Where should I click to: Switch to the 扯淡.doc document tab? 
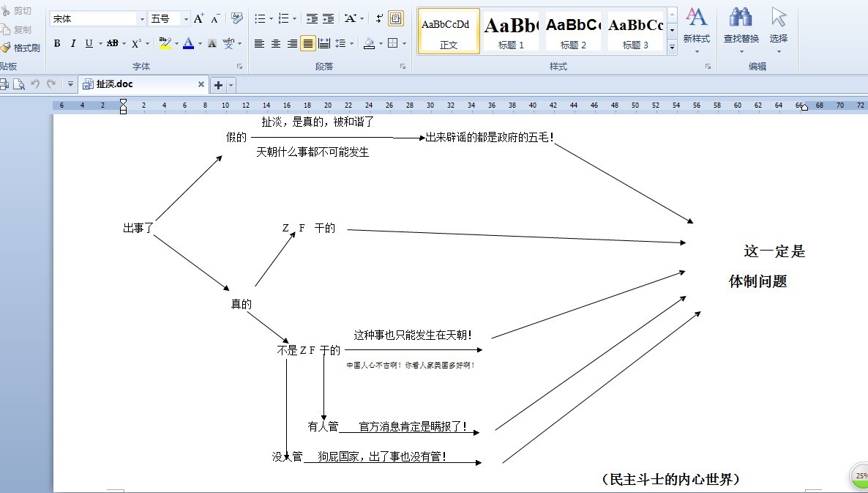[x=114, y=84]
